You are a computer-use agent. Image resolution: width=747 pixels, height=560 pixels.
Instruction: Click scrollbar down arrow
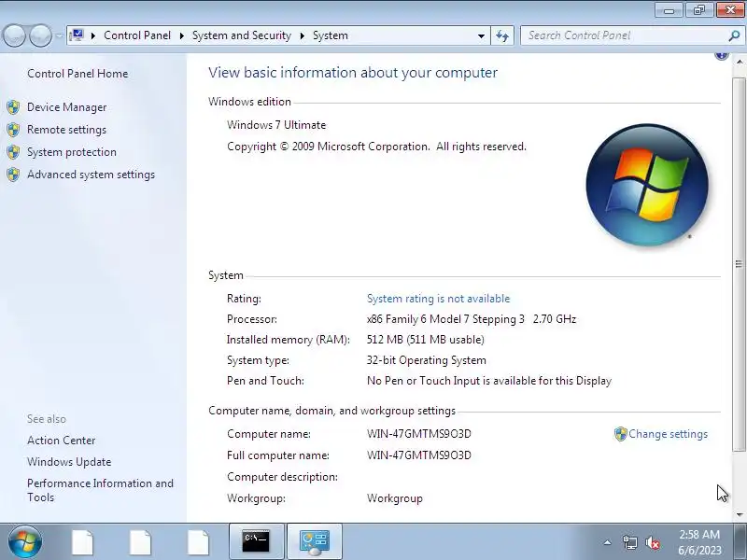click(x=740, y=515)
